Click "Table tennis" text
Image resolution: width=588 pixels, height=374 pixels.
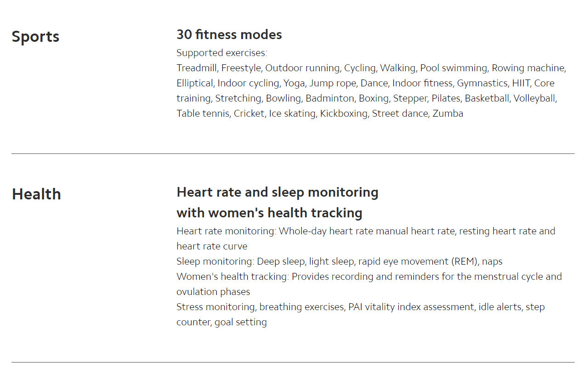(x=203, y=113)
